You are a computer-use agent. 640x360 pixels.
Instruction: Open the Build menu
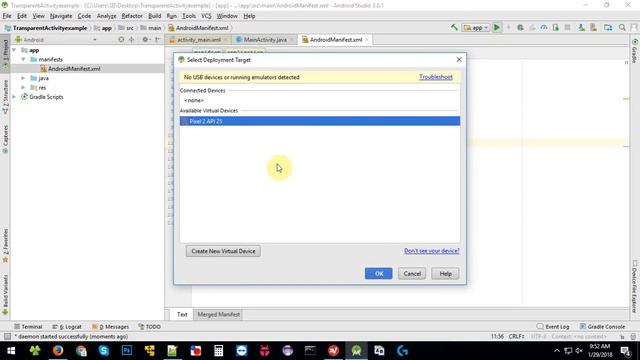click(x=154, y=16)
